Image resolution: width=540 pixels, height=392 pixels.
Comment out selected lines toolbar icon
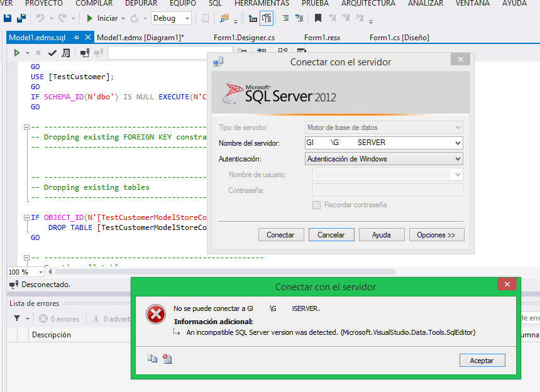(285, 18)
